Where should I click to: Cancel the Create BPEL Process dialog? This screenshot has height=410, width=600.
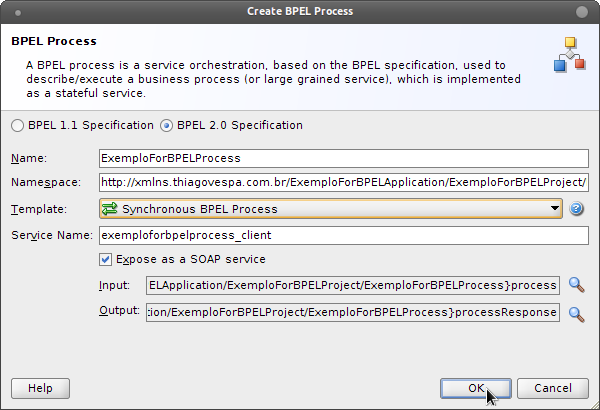[553, 389]
